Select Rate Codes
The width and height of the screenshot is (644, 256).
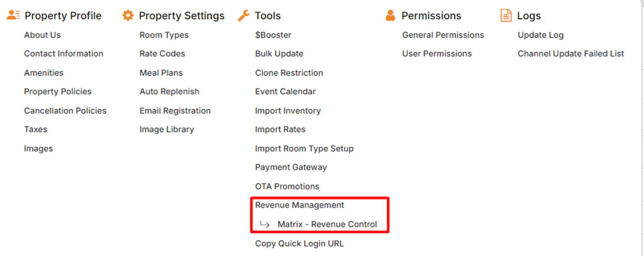(162, 53)
